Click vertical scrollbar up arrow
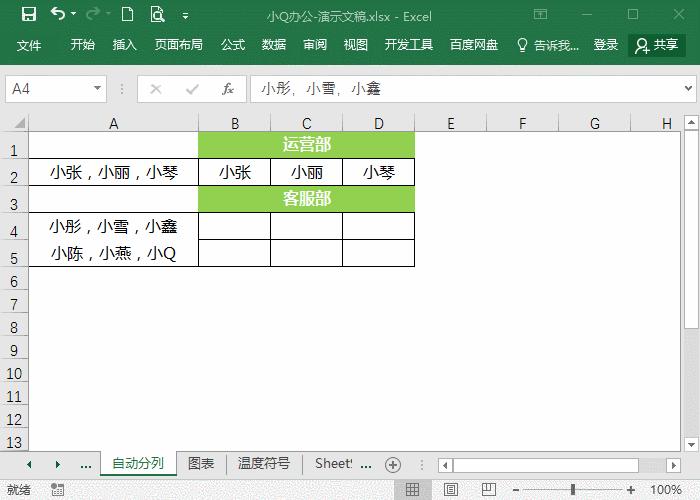700x500 pixels. coord(691,122)
